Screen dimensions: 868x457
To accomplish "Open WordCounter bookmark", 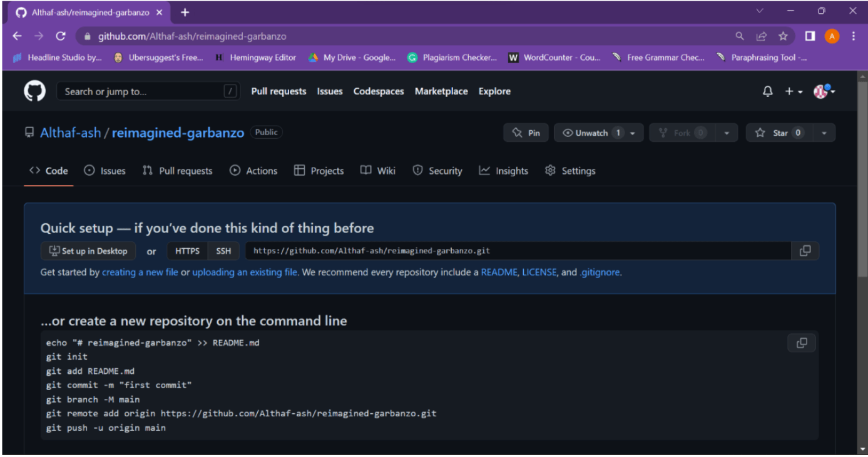I will 554,58.
